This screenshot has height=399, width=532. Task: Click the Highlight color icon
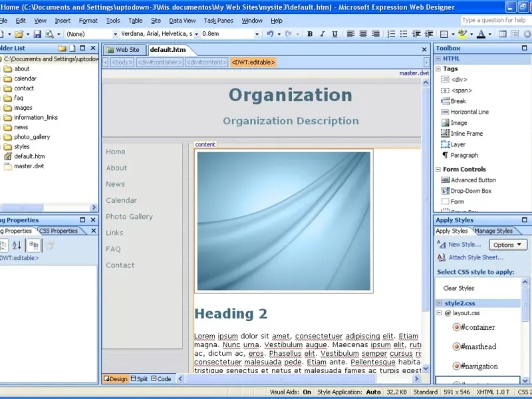click(462, 34)
